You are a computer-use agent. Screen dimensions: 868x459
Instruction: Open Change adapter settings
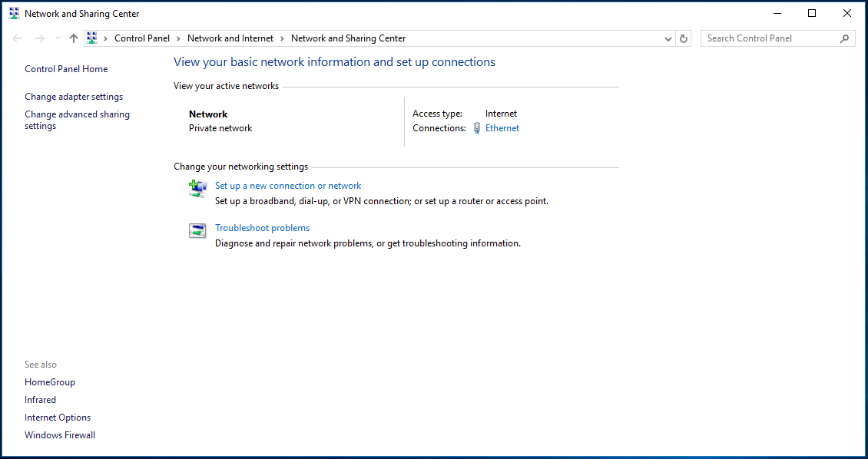tap(74, 97)
